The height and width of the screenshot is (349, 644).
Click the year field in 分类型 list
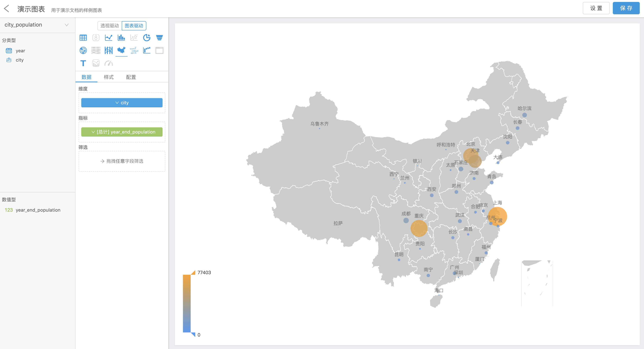[20, 51]
